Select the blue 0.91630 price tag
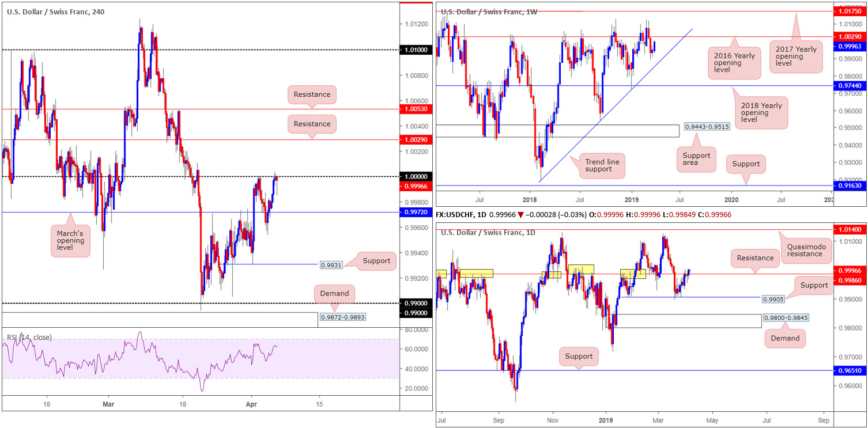868x428 pixels. pyautogui.click(x=850, y=186)
